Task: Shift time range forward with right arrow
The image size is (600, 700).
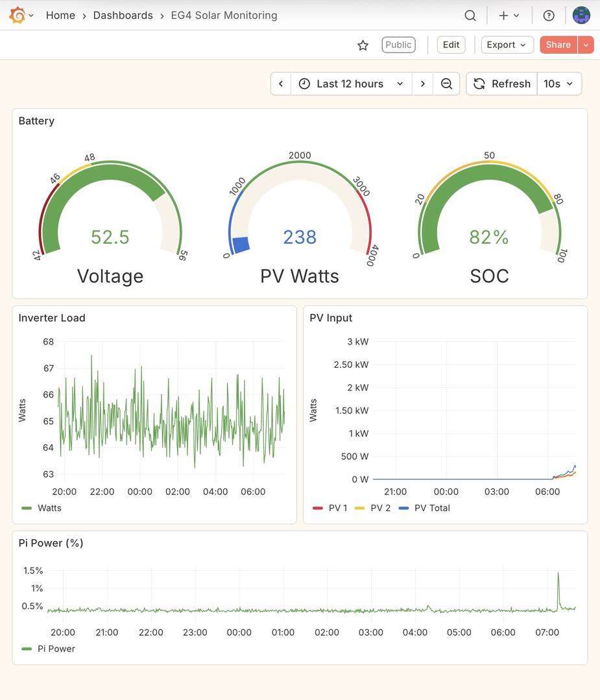Action: 423,84
